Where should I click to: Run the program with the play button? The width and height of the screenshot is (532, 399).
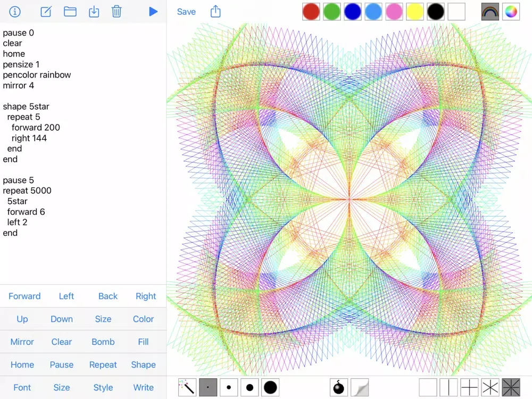click(153, 12)
